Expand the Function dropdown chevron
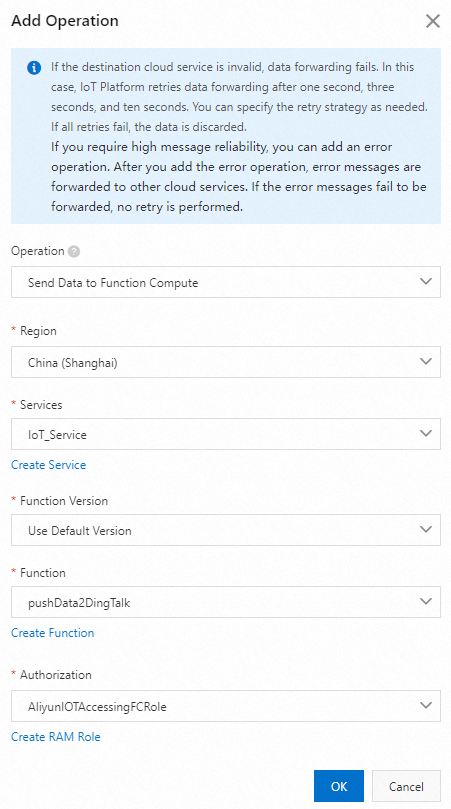Screen dimensions: 451x809 [x=426, y=602]
